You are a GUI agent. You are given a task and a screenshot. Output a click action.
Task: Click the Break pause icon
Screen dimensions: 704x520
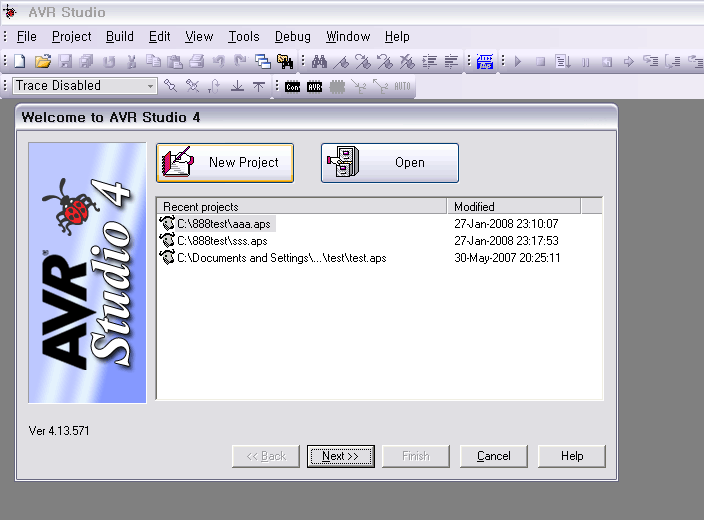click(x=585, y=62)
